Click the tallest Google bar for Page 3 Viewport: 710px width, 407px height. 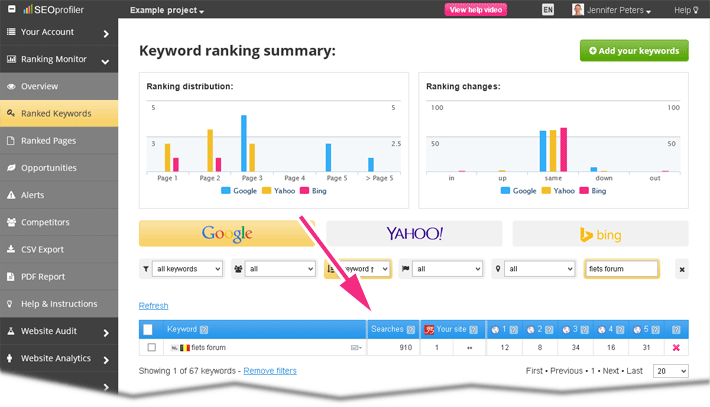243,142
